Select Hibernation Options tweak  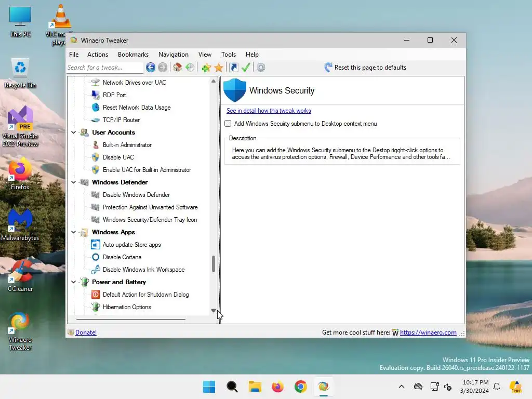(127, 307)
